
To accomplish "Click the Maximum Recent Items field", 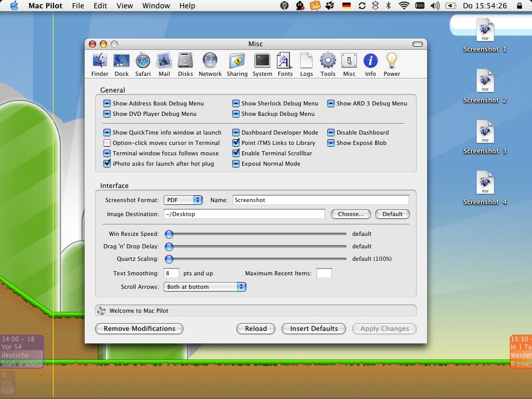I will point(324,273).
